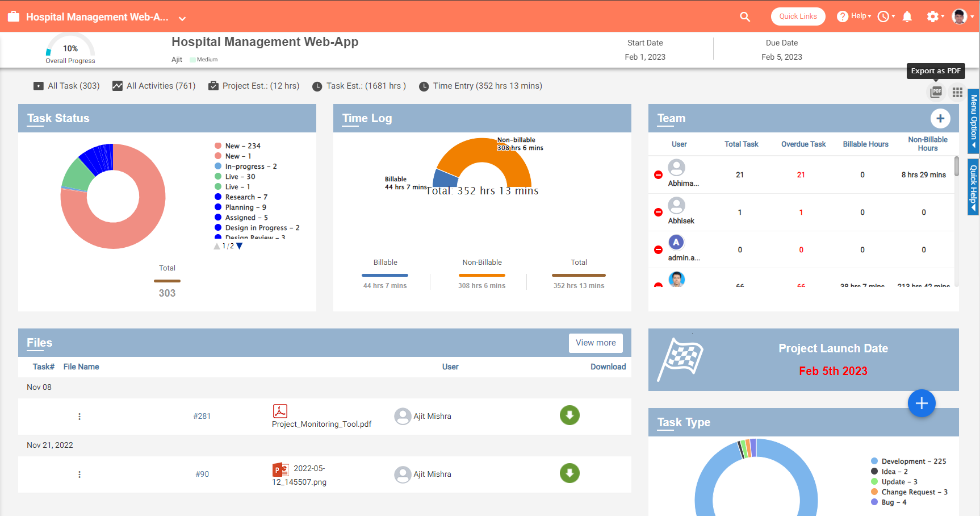Click the Quick Links button
The width and height of the screenshot is (980, 516).
(x=798, y=16)
